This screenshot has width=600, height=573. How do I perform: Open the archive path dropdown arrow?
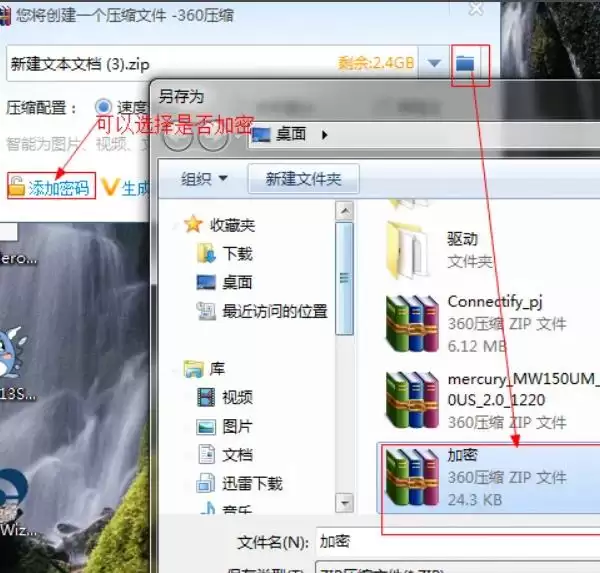click(434, 63)
